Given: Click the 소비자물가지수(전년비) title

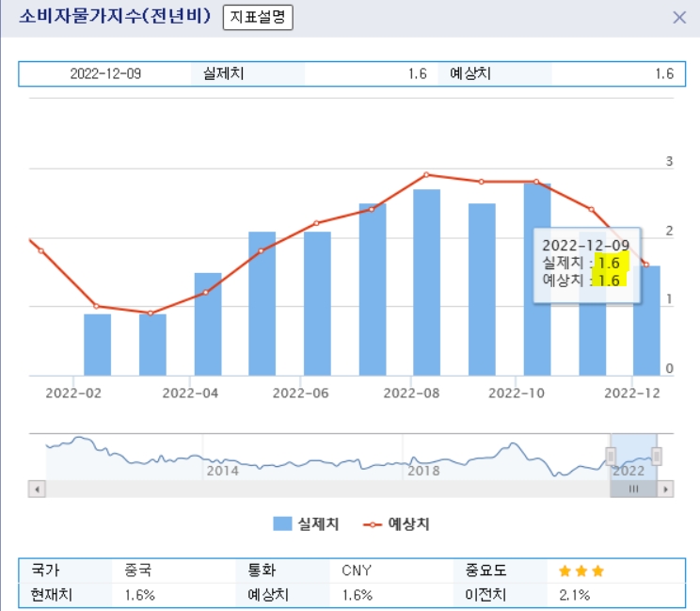Looking at the screenshot, I should pos(115,17).
